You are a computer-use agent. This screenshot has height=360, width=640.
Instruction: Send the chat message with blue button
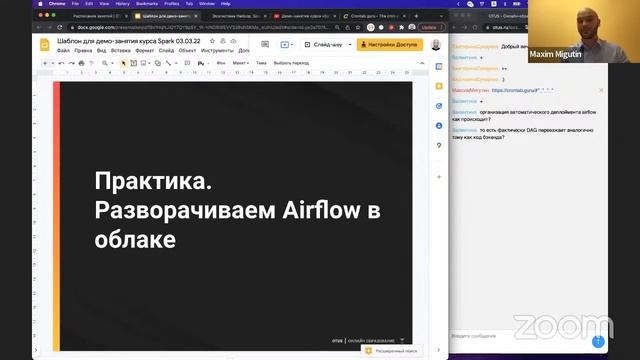598,342
